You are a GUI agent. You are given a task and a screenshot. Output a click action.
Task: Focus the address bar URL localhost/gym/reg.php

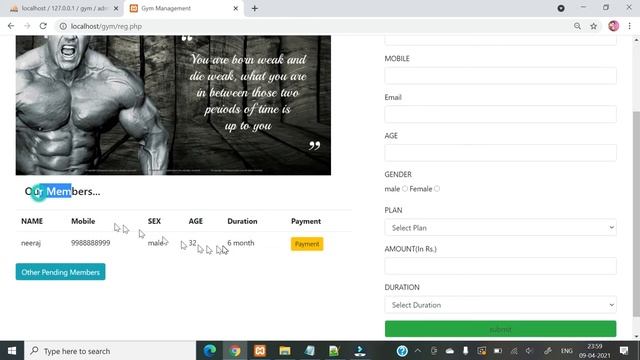pos(106,26)
